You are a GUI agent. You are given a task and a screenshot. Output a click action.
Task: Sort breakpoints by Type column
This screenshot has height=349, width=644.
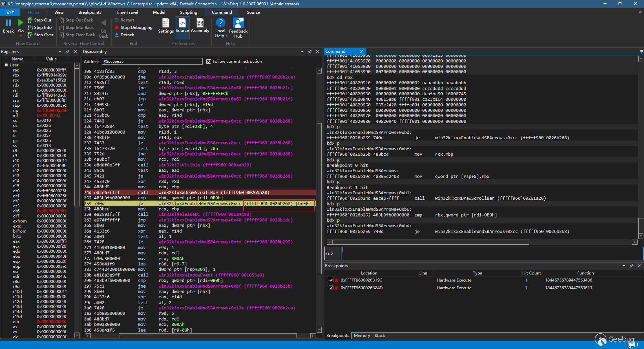tap(477, 273)
